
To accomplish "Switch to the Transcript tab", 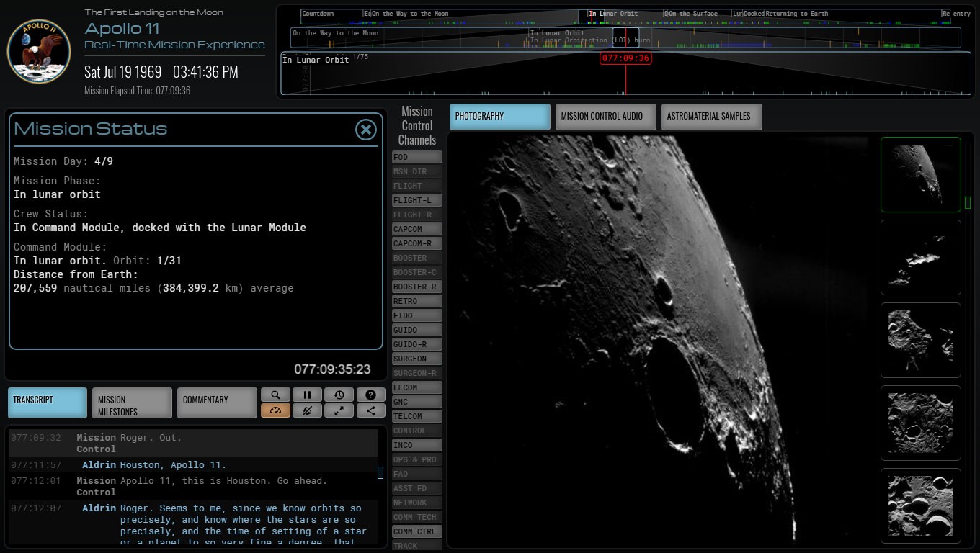I will tap(48, 403).
